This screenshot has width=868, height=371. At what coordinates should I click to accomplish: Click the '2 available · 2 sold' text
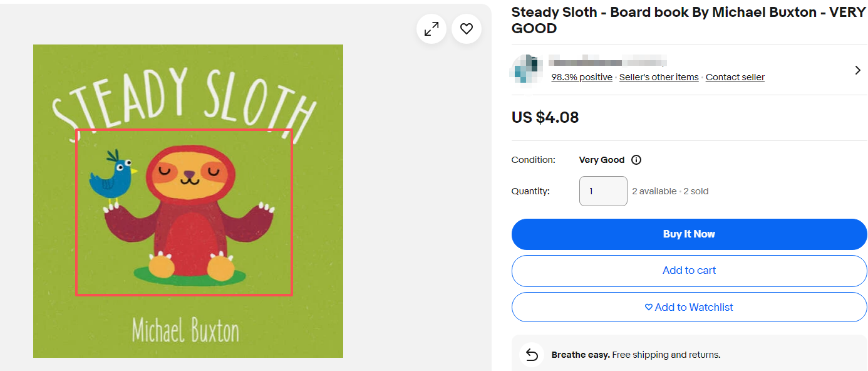pyautogui.click(x=670, y=191)
